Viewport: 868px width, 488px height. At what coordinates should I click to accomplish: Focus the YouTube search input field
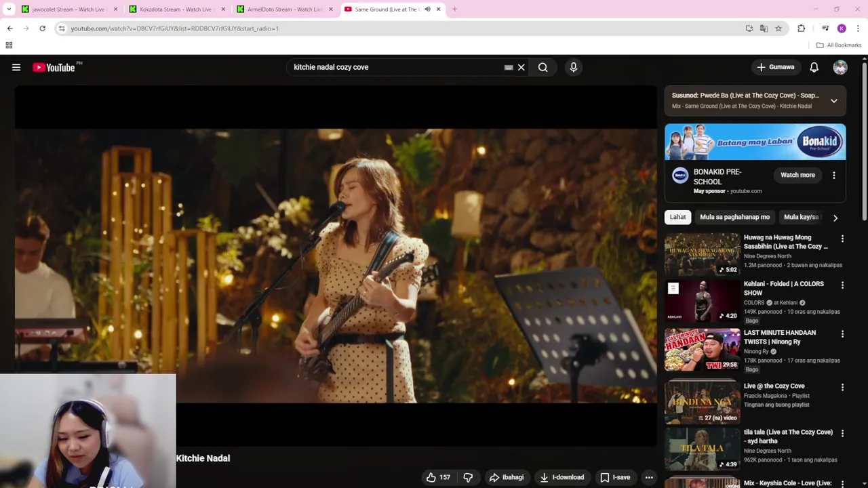pyautogui.click(x=397, y=67)
